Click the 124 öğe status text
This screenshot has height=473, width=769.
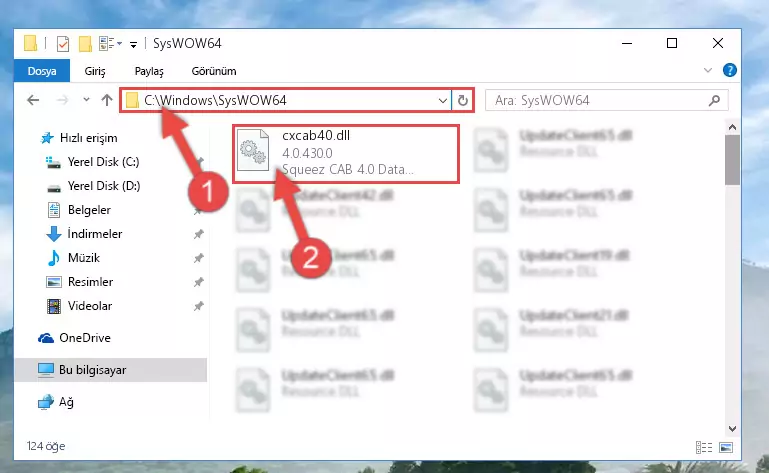coord(46,446)
